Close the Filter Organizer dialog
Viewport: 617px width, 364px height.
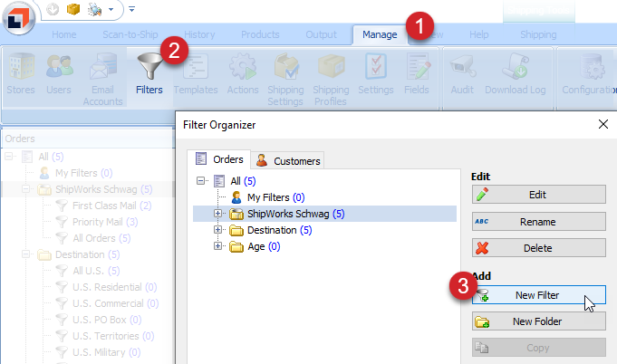[603, 124]
